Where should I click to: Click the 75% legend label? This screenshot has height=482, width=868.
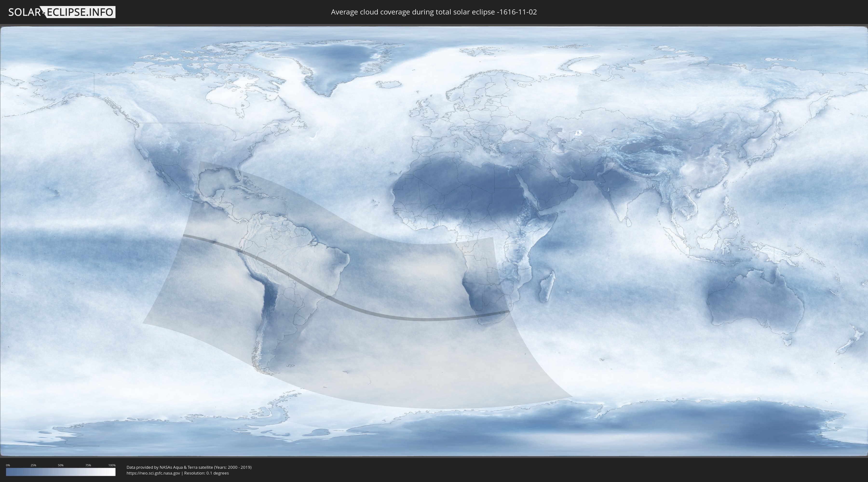(88, 465)
